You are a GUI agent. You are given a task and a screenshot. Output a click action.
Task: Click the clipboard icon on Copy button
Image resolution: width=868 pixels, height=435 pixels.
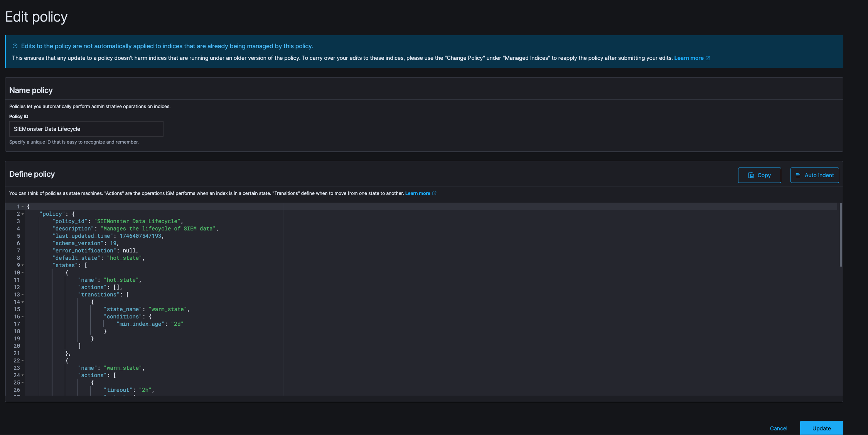point(751,175)
